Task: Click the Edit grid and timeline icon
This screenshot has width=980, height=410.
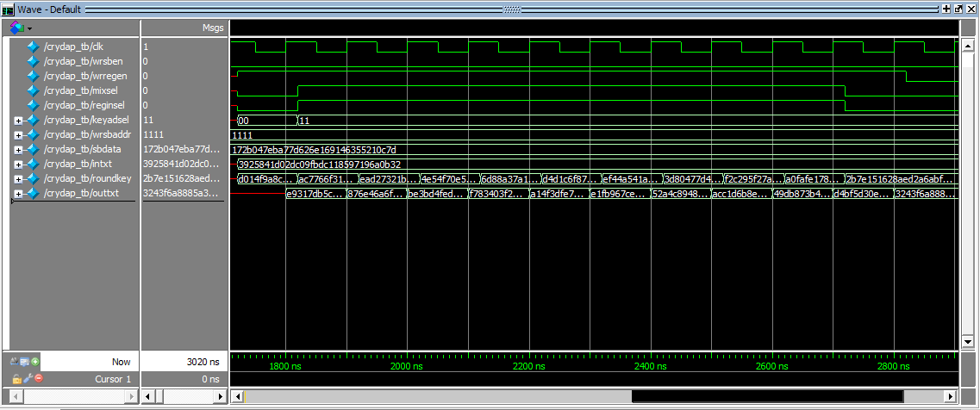Action: point(25,362)
